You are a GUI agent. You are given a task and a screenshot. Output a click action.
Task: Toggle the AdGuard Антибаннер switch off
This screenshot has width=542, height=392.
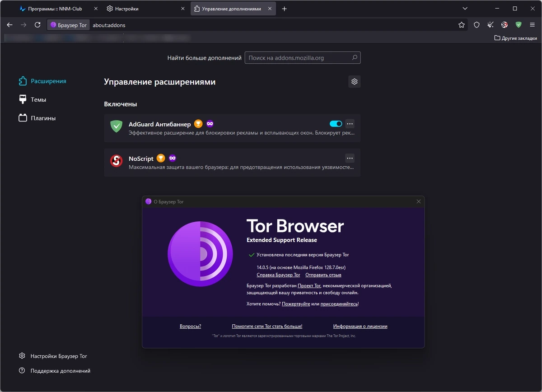[x=336, y=124]
